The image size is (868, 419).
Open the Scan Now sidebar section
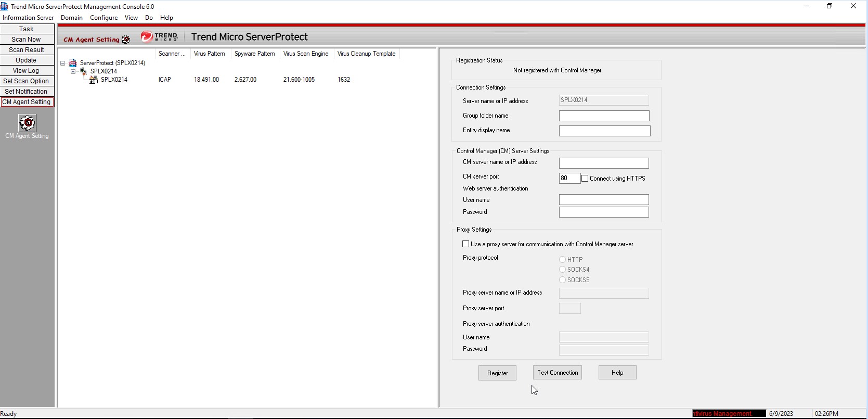[27, 40]
